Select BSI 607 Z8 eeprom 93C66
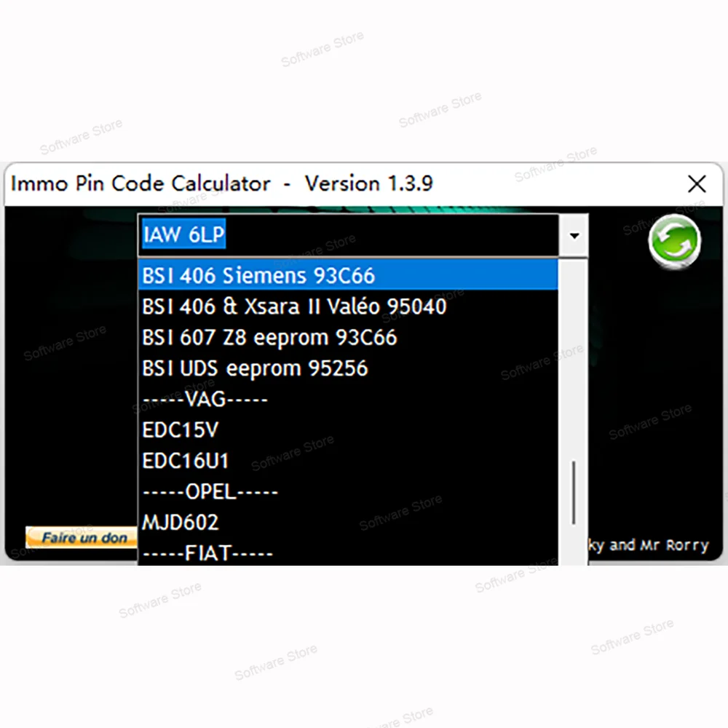Viewport: 728px width, 728px height. [348, 337]
